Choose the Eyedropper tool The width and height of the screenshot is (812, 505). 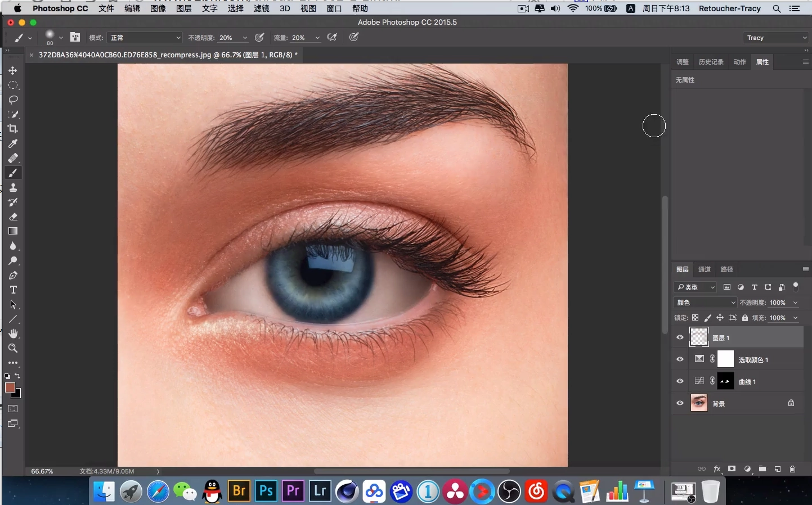tap(13, 143)
